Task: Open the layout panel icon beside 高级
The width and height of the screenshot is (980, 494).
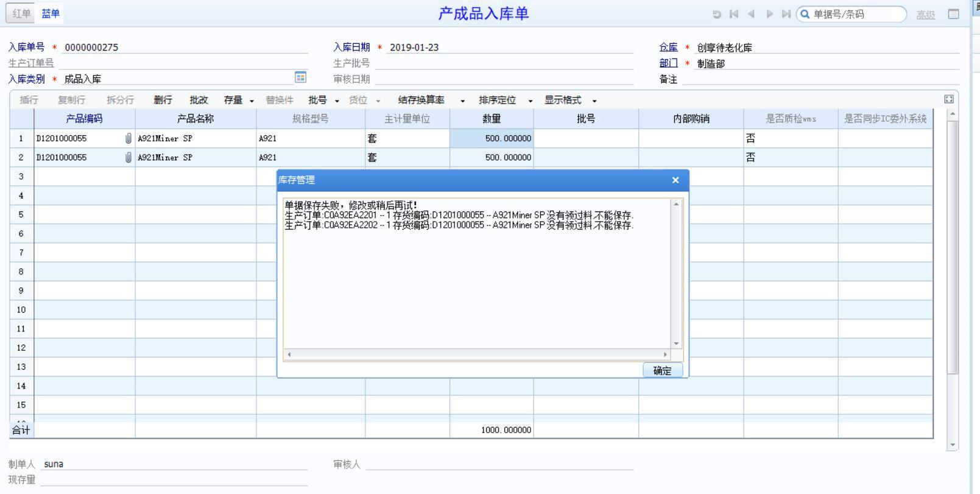Action: (x=954, y=14)
